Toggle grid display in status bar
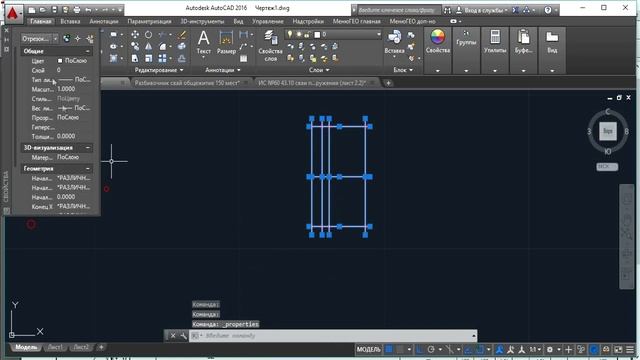640x360 pixels. [389, 349]
